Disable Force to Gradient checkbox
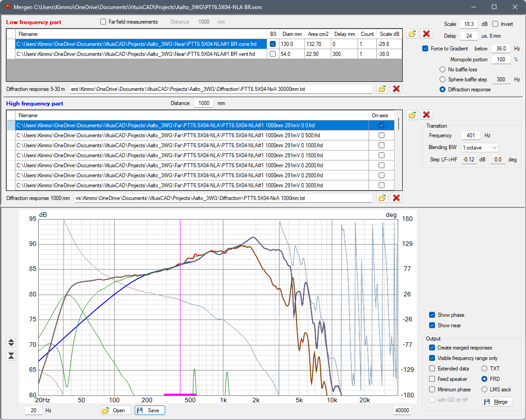526x420 pixels. click(x=425, y=49)
